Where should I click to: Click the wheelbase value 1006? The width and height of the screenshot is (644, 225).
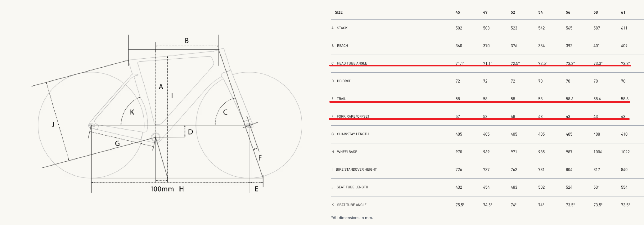[x=598, y=152]
